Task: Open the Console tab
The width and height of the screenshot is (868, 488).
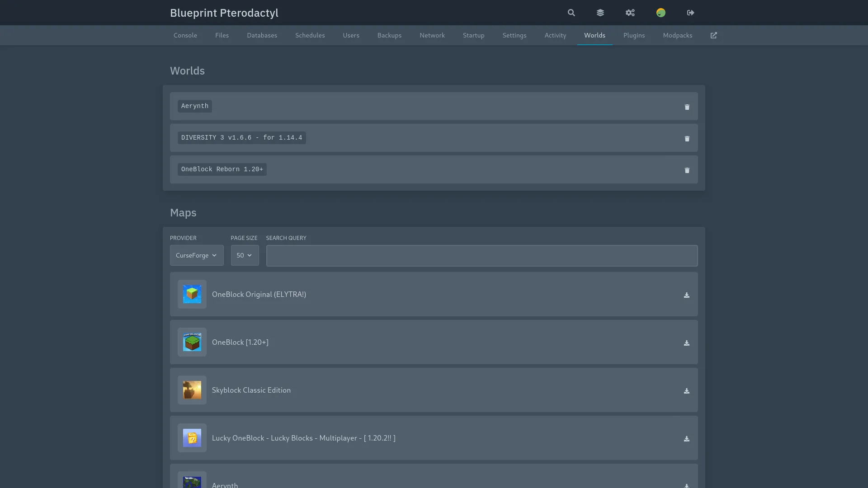Action: [x=185, y=35]
